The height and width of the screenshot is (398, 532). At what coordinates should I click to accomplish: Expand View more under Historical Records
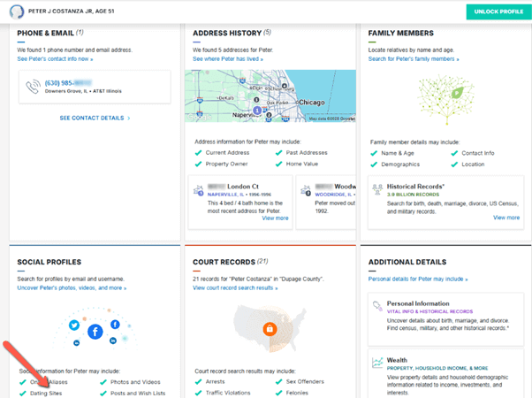pyautogui.click(x=505, y=217)
